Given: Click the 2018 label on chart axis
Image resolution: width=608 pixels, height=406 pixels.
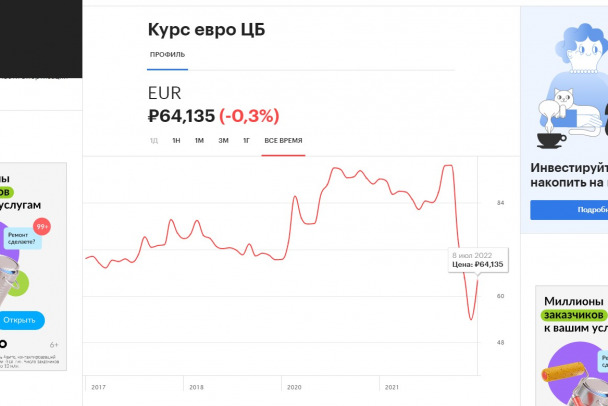Looking at the screenshot, I should coord(196,387).
